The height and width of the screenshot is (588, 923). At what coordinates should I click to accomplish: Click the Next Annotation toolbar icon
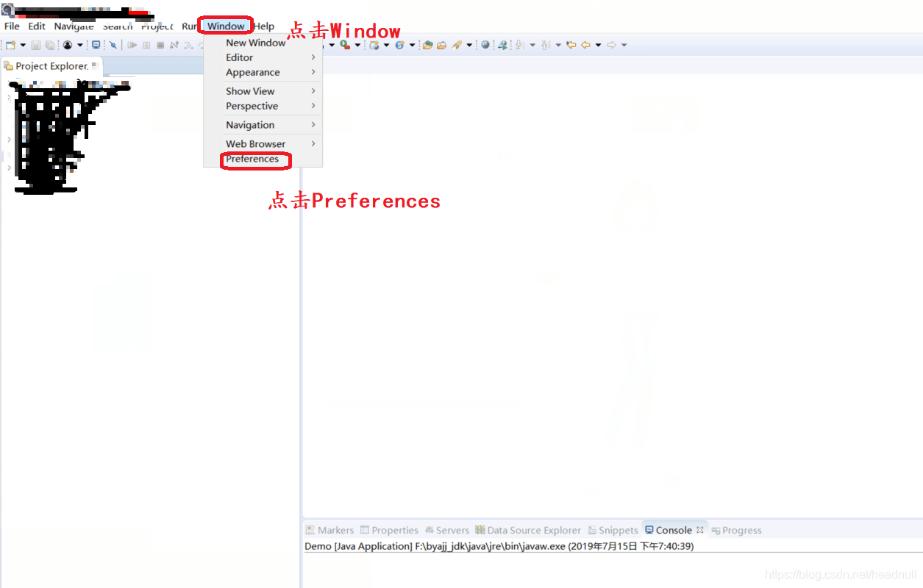(519, 45)
